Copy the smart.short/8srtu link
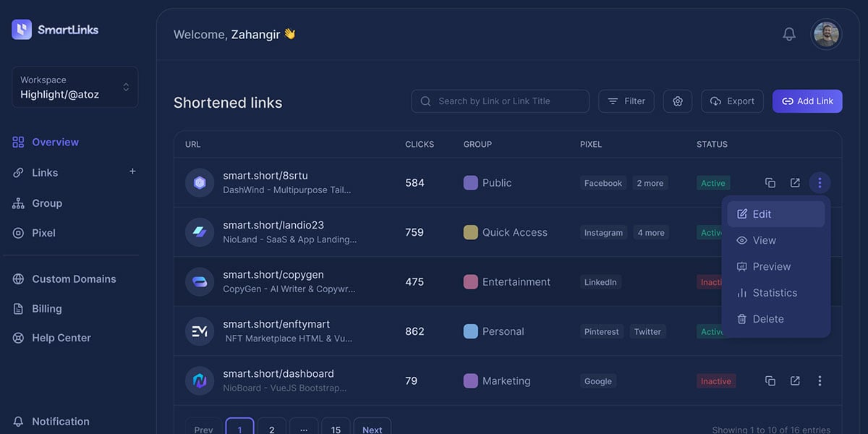Screen dimensions: 868x434 point(770,183)
